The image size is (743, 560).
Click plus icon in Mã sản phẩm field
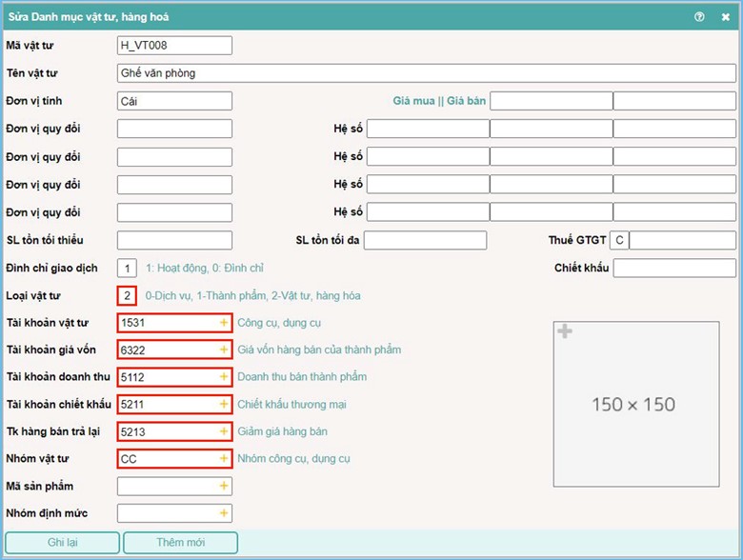(x=225, y=486)
